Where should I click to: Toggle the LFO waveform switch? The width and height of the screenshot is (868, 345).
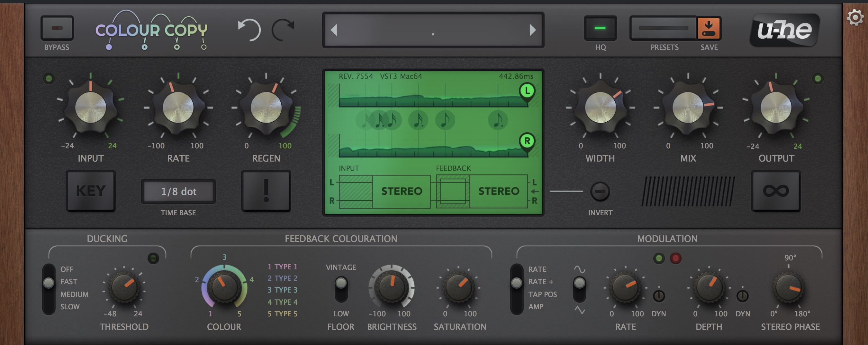pyautogui.click(x=580, y=289)
